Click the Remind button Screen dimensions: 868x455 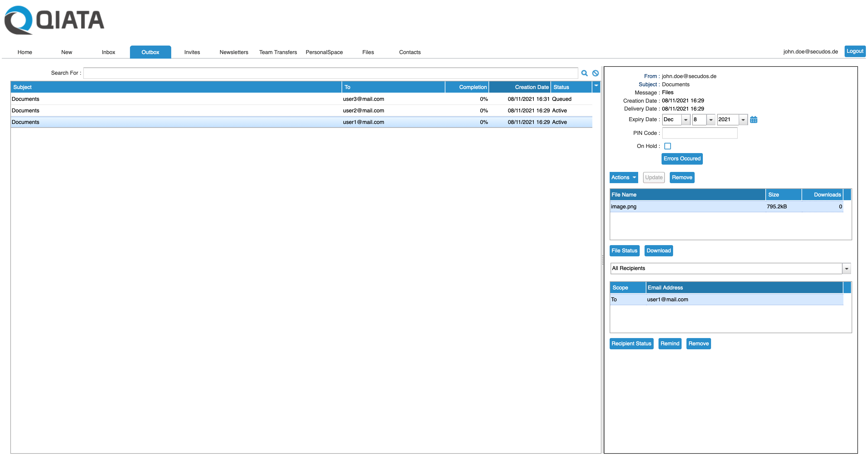click(669, 344)
